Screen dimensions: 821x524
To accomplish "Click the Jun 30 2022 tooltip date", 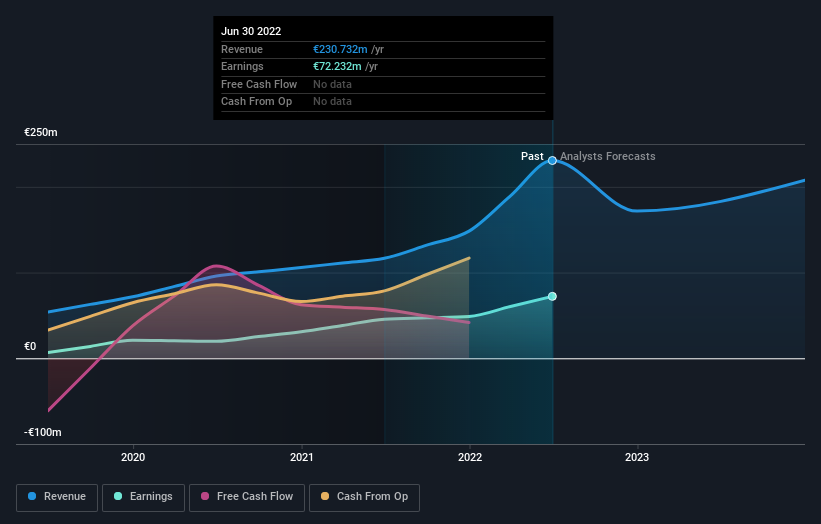I will coord(251,31).
